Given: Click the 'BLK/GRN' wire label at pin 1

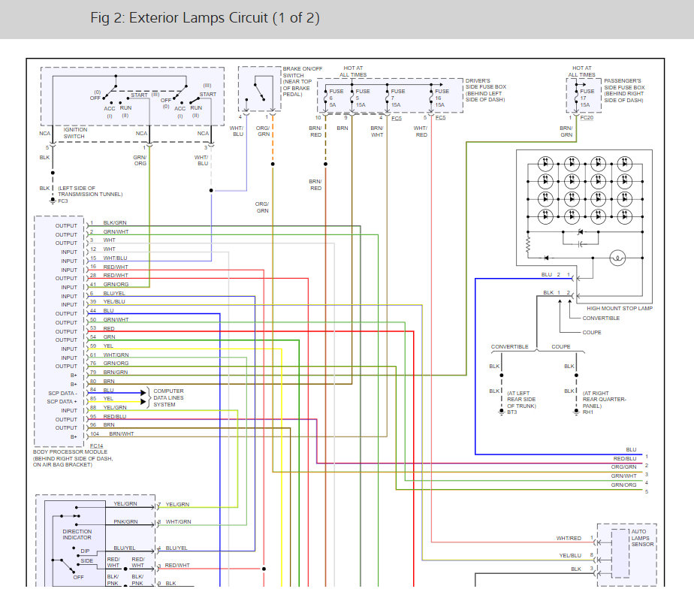Looking at the screenshot, I should [115, 222].
